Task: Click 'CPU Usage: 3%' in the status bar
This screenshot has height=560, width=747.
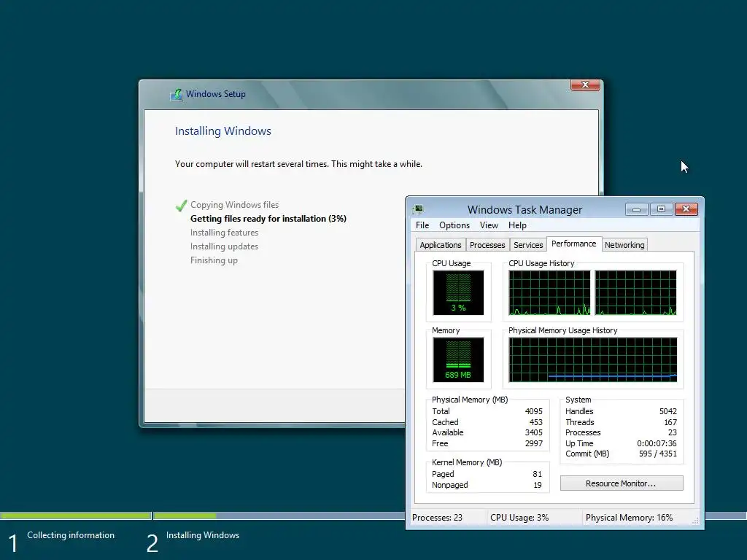Action: (x=519, y=518)
